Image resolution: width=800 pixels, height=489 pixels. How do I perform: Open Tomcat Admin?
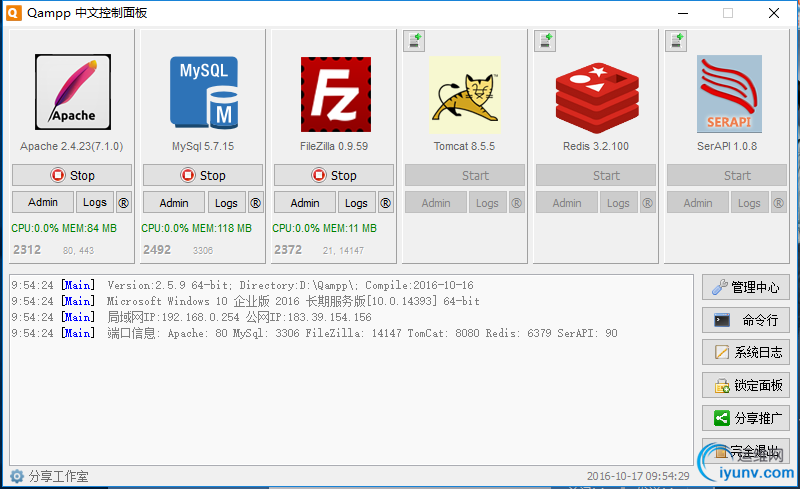[x=436, y=203]
